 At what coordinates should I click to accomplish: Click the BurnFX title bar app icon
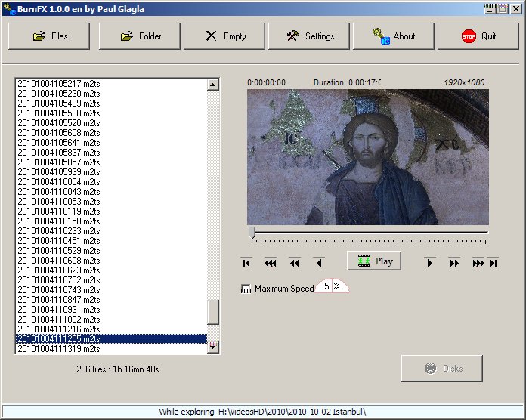(x=9, y=9)
